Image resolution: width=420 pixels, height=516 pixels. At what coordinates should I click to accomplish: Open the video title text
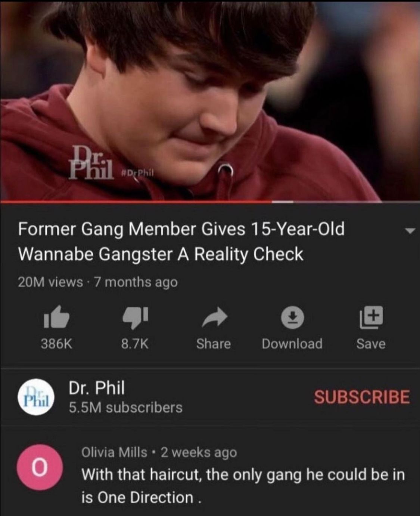point(181,241)
